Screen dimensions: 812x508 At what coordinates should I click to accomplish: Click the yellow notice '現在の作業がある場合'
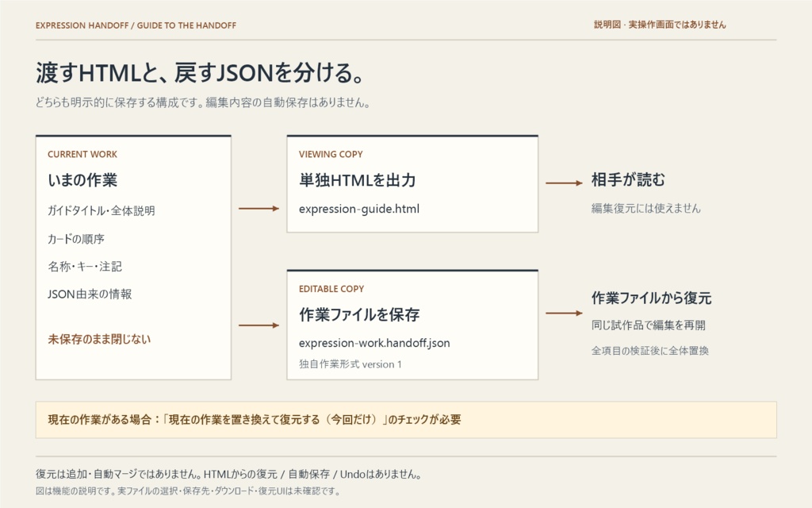point(406,420)
